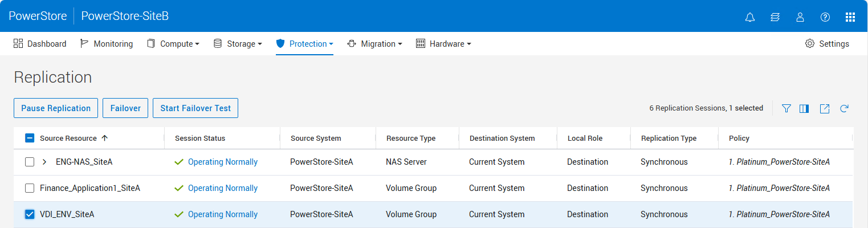The width and height of the screenshot is (868, 228).
Task: Click the PowerStore-SiteB system name in header
Action: tap(125, 16)
